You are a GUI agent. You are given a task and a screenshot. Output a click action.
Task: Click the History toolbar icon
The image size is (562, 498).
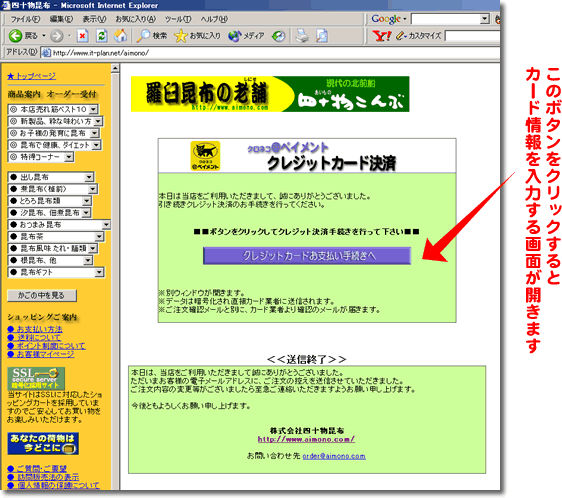tap(278, 36)
